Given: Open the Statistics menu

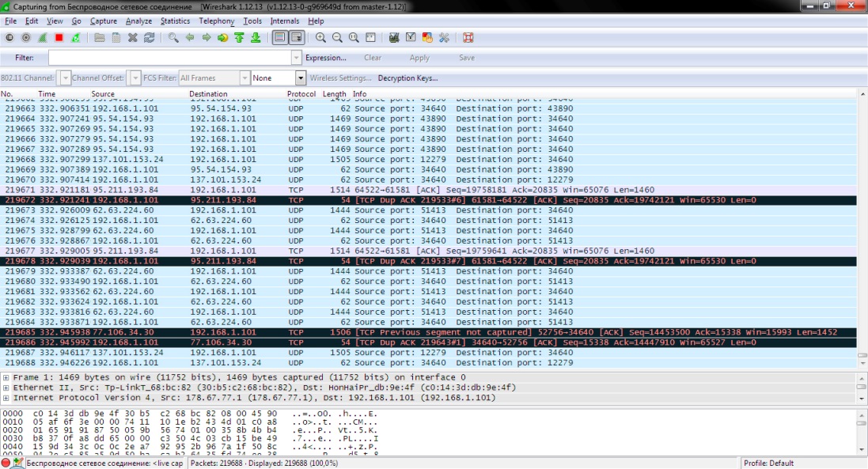Looking at the screenshot, I should coord(175,21).
